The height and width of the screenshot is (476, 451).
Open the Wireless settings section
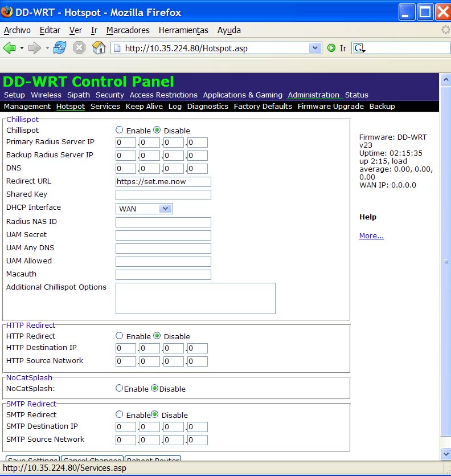coord(46,95)
